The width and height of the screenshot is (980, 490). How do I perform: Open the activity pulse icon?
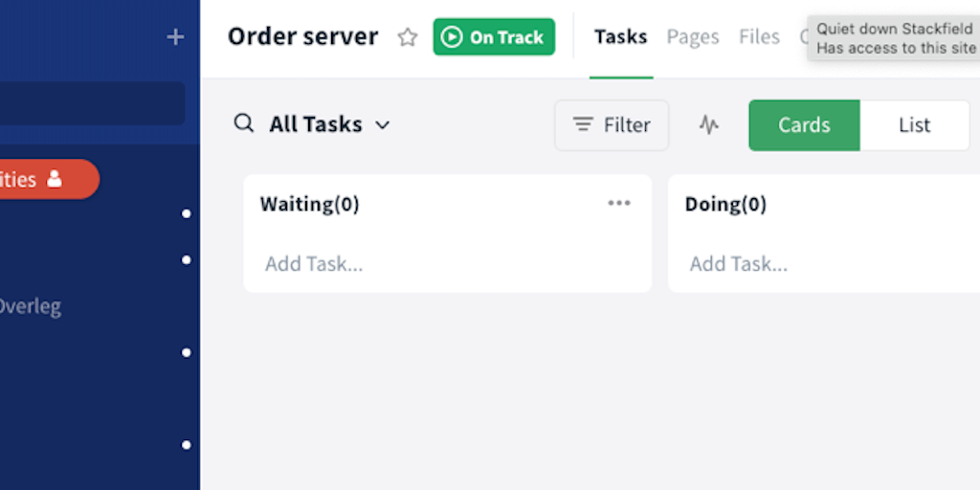tap(708, 124)
